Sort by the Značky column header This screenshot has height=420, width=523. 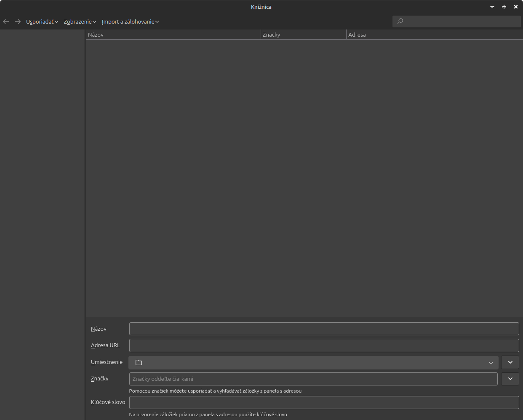pos(304,35)
